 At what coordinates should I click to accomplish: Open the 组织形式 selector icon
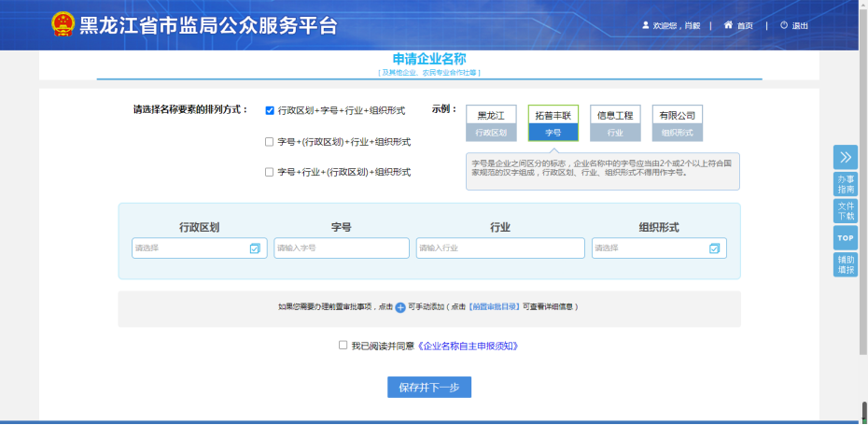[714, 248]
